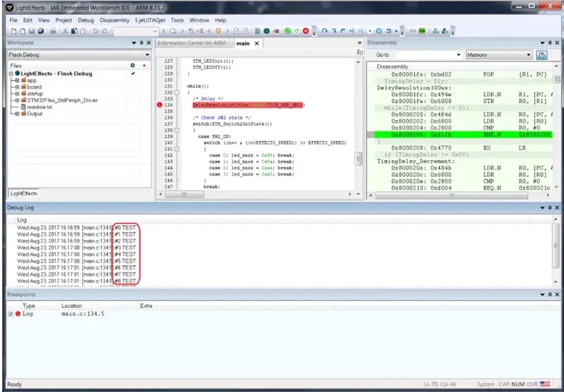Click icon button beside Memory dropdown
The height and width of the screenshot is (392, 564).
pos(542,55)
